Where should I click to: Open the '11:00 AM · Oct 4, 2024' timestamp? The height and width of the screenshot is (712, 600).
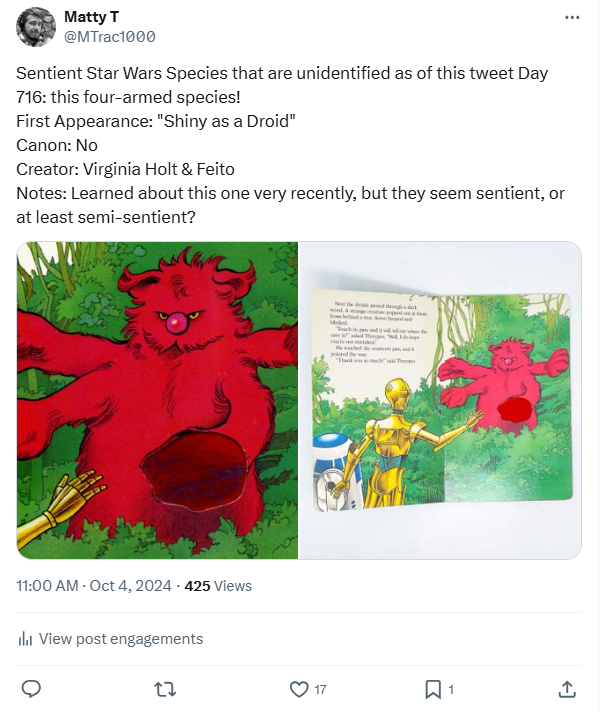(96, 586)
